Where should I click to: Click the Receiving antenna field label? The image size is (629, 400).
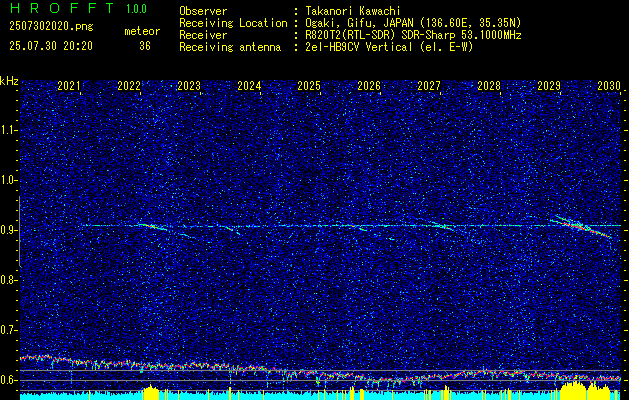click(x=230, y=47)
